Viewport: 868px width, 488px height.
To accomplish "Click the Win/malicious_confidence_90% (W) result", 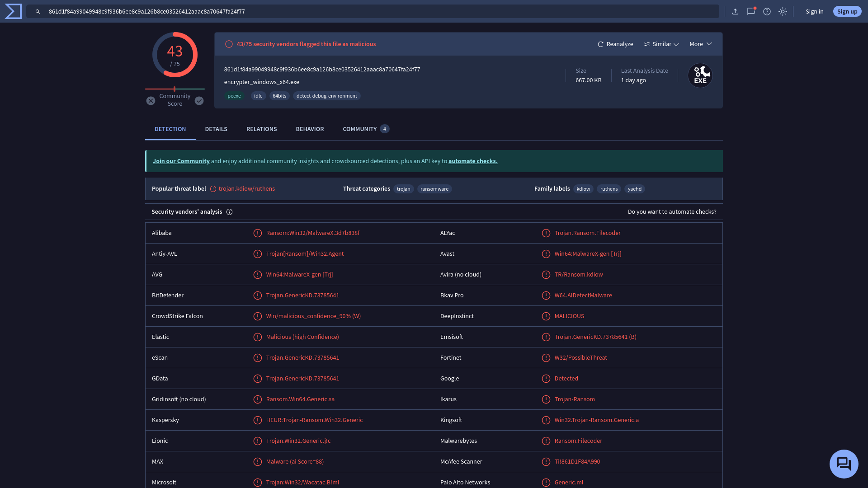I will tap(313, 316).
